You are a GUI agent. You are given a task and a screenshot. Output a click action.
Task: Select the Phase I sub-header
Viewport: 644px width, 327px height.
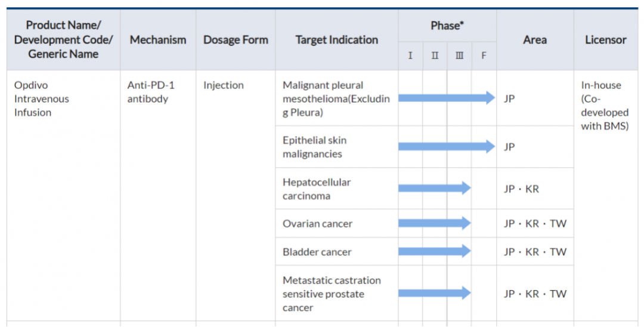pyautogui.click(x=410, y=55)
